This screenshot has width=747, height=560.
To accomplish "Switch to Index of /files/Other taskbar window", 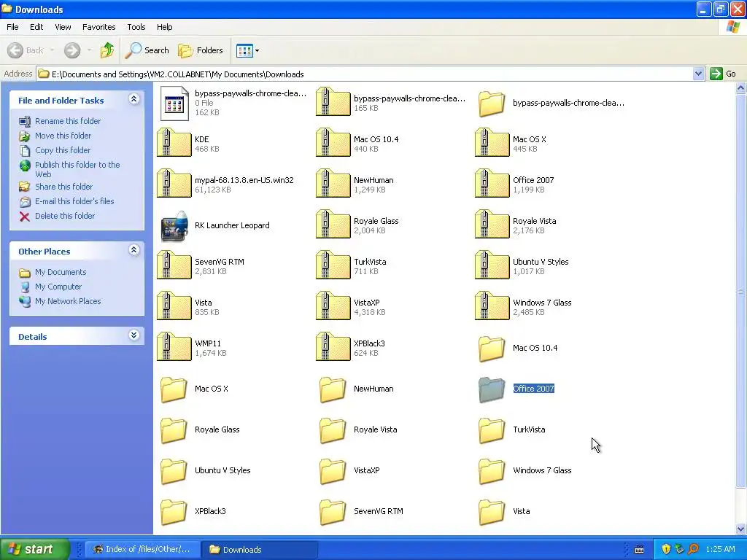I will 142,550.
